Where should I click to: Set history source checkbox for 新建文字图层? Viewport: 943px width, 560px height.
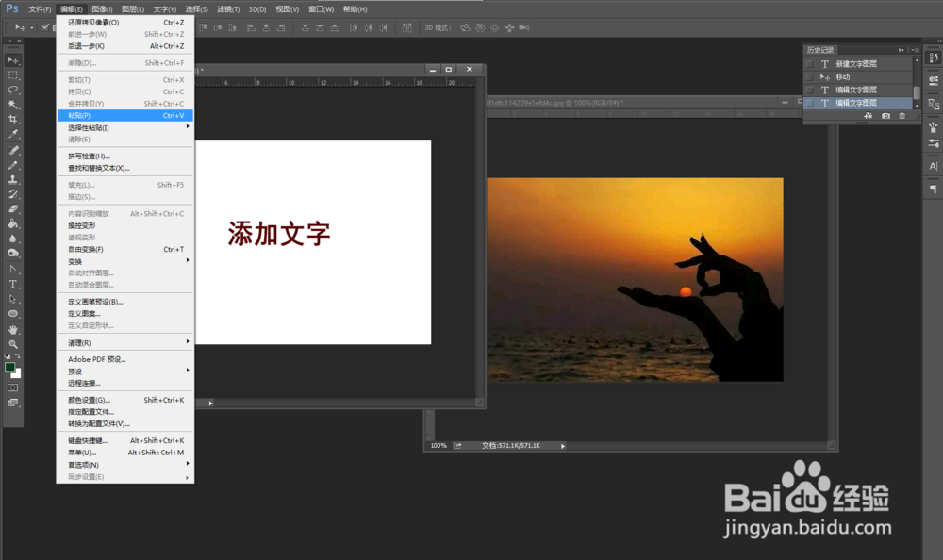pos(810,63)
